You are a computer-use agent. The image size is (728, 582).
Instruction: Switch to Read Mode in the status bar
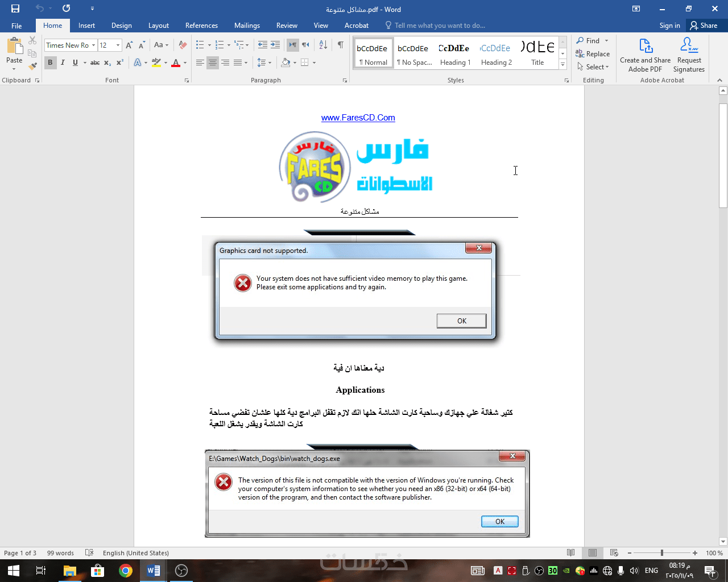click(571, 552)
